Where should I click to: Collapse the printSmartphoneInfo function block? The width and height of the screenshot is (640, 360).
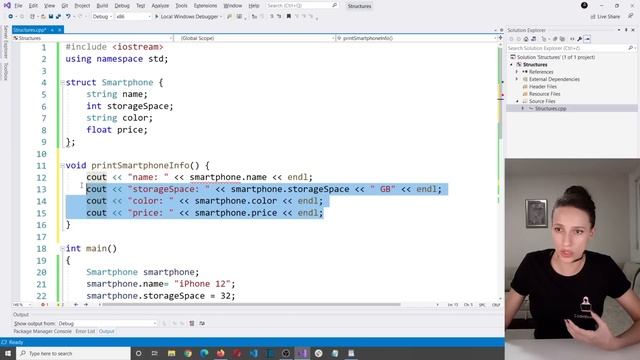[x=62, y=165]
